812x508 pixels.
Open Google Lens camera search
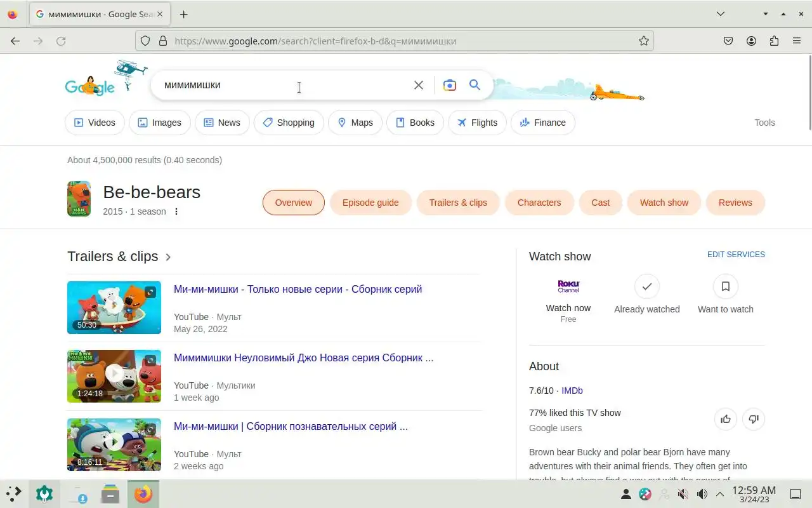450,85
